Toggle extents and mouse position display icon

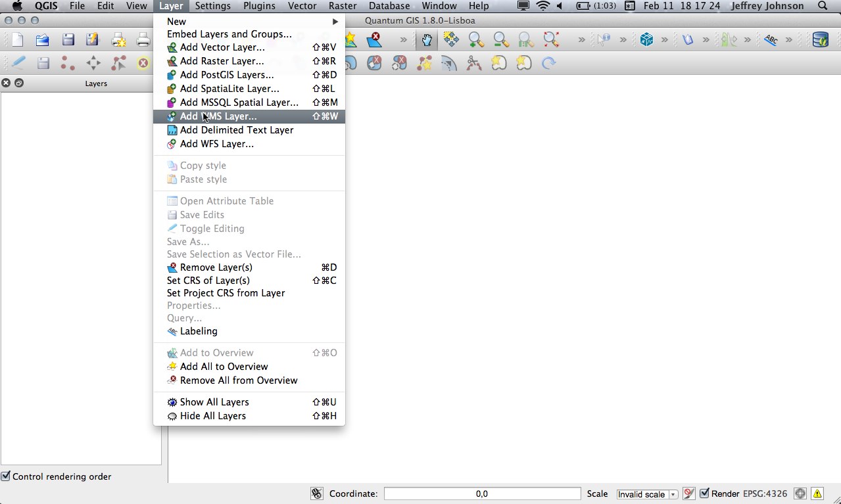pos(316,493)
